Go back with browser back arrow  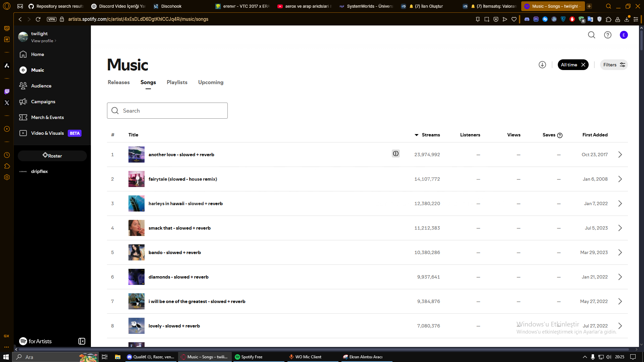pos(20,19)
